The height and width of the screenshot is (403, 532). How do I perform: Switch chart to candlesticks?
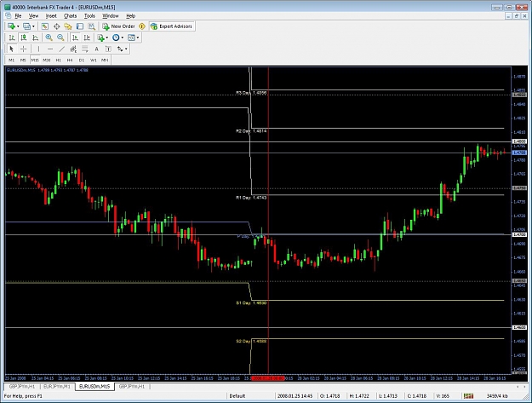(x=24, y=37)
